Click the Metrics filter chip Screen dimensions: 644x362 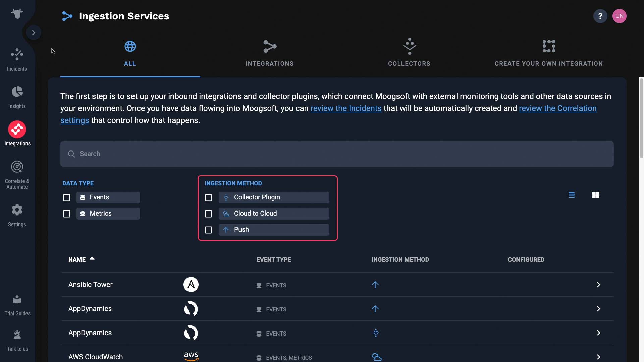(x=108, y=214)
